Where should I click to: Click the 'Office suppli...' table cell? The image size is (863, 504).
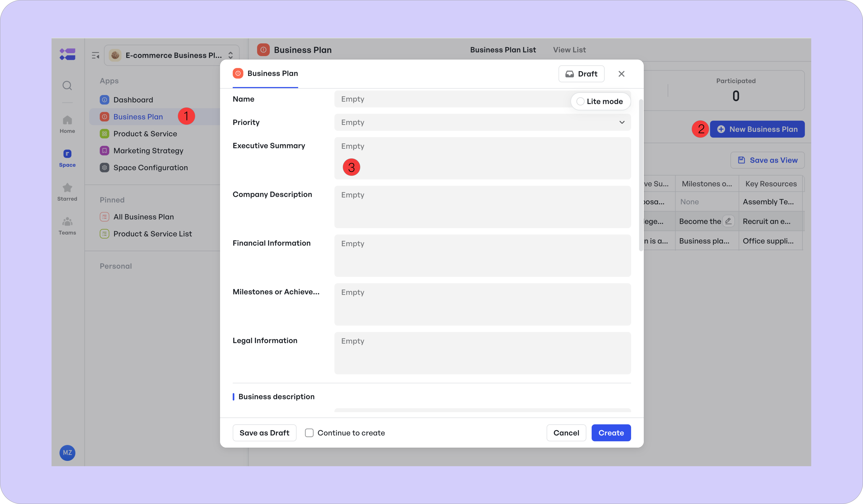point(771,241)
